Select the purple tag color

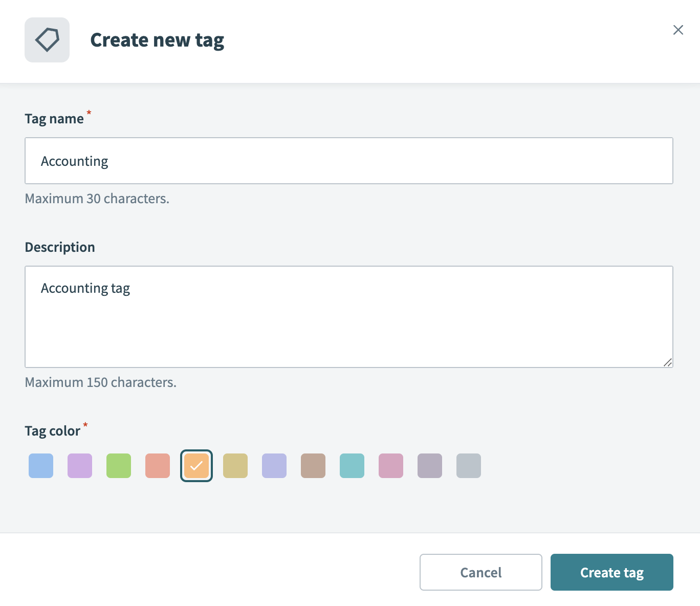[79, 465]
